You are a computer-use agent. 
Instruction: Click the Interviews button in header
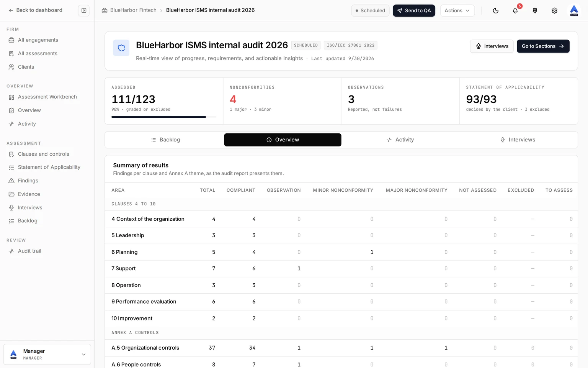tap(492, 46)
